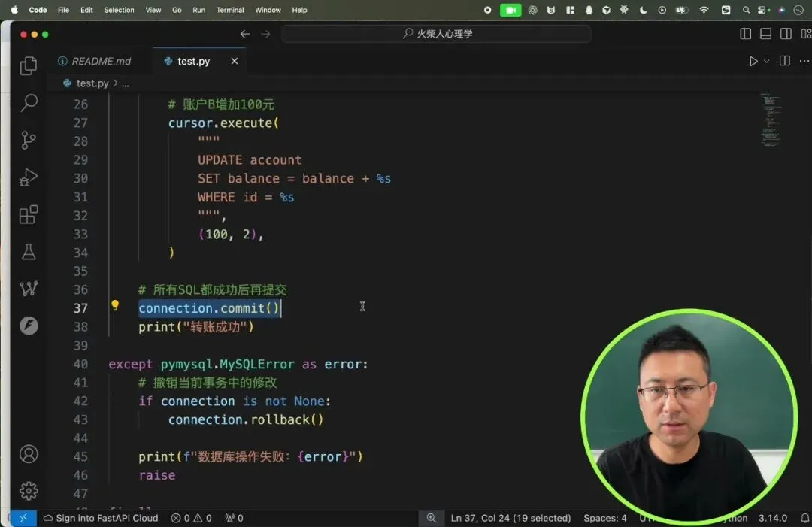The width and height of the screenshot is (812, 527).
Task: Open the Extensions view
Action: click(29, 214)
